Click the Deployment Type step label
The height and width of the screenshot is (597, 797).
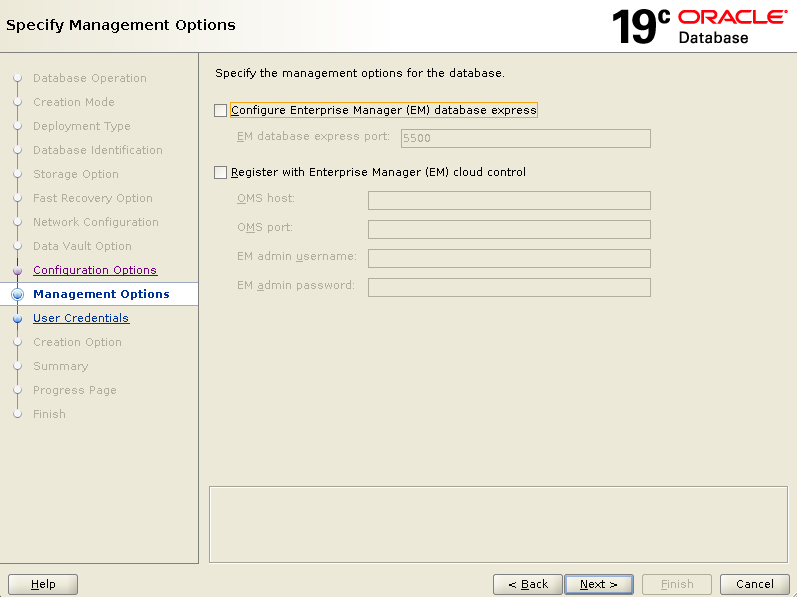(x=82, y=126)
